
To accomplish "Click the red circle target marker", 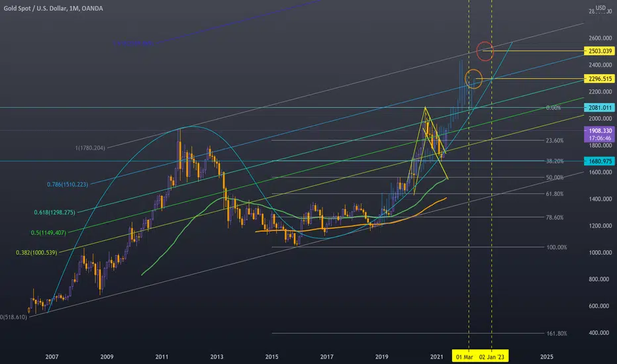I will [x=485, y=51].
